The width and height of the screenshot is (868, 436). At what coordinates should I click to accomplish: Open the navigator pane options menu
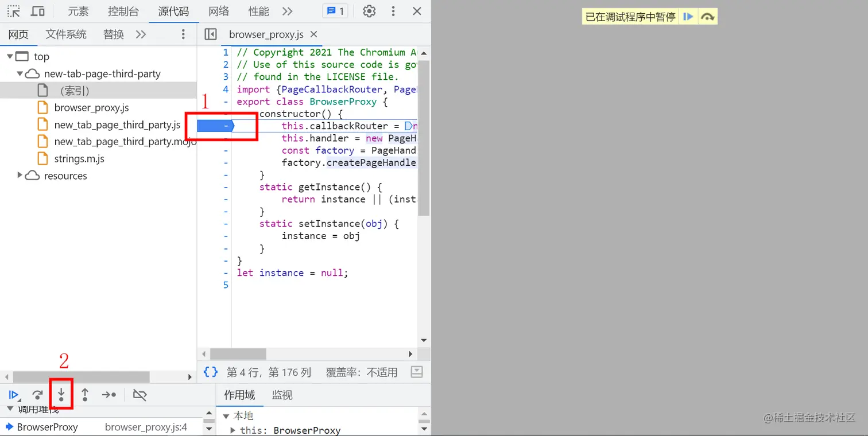pyautogui.click(x=184, y=34)
